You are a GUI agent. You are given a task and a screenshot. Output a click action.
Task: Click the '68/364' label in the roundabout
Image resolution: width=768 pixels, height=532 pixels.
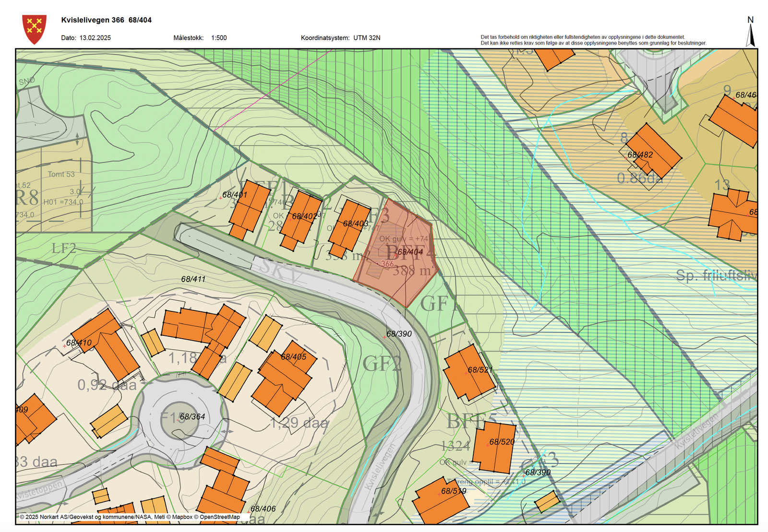[x=192, y=417]
